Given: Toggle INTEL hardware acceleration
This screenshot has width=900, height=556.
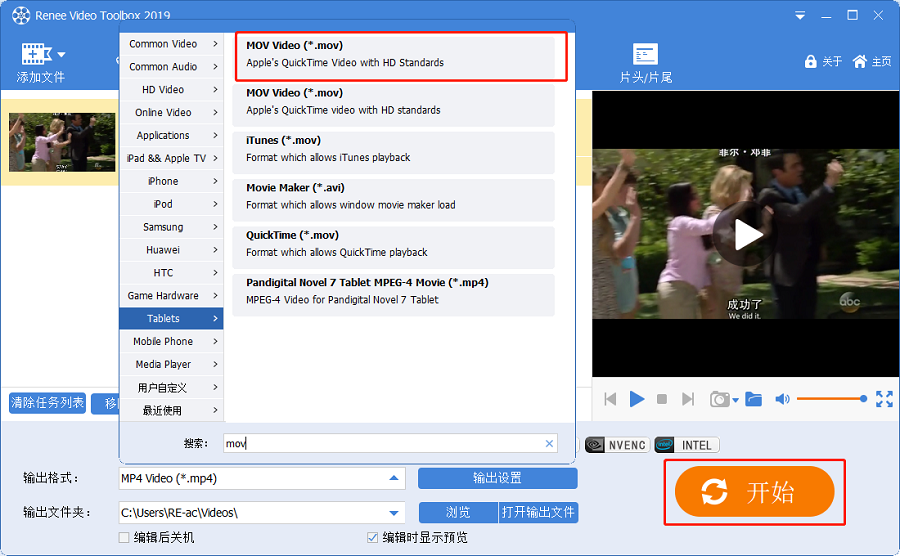Looking at the screenshot, I should [x=687, y=445].
